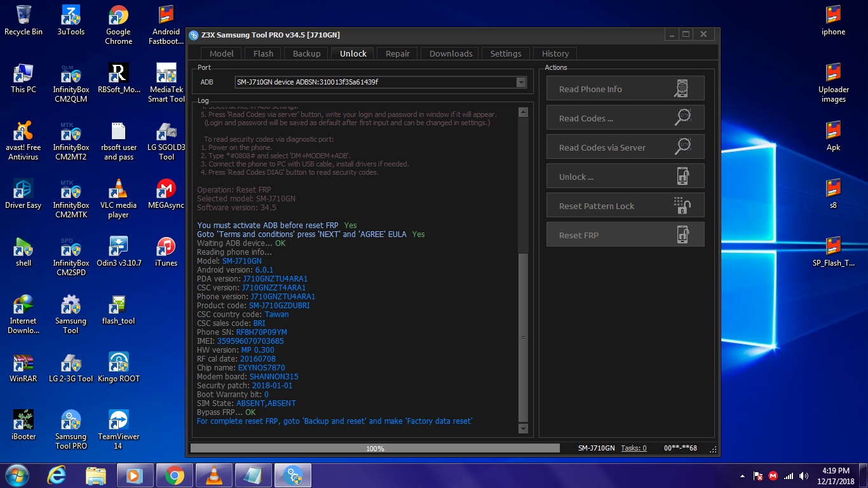Show hidden system tray icons
This screenshot has height=488, width=868.
coord(742,476)
